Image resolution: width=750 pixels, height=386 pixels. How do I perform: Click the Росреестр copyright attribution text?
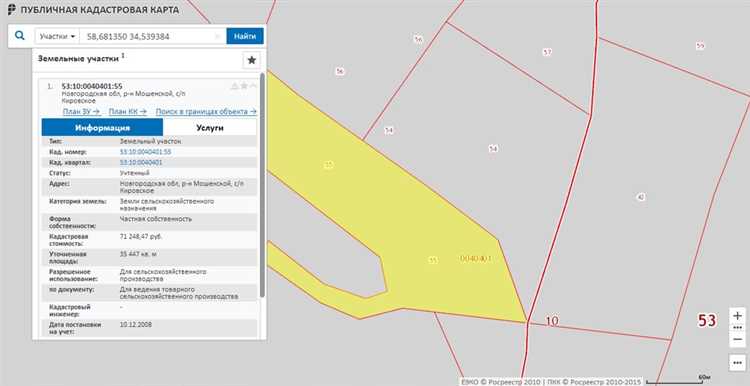click(551, 382)
